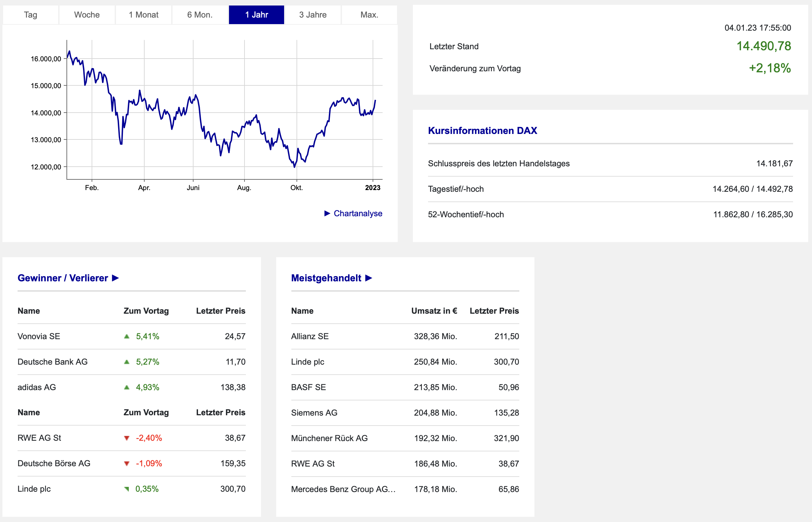812x522 pixels.
Task: Open the Max. time range tab
Action: (x=369, y=15)
